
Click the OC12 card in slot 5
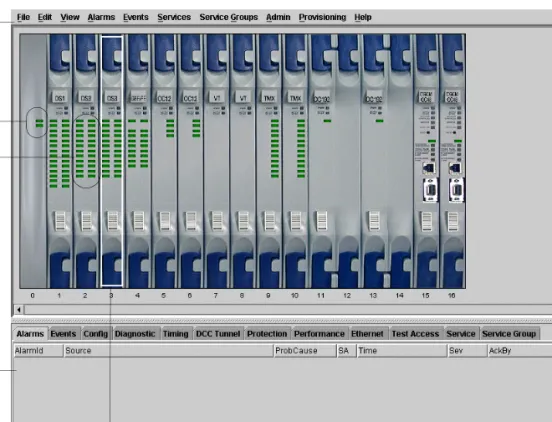click(x=164, y=161)
